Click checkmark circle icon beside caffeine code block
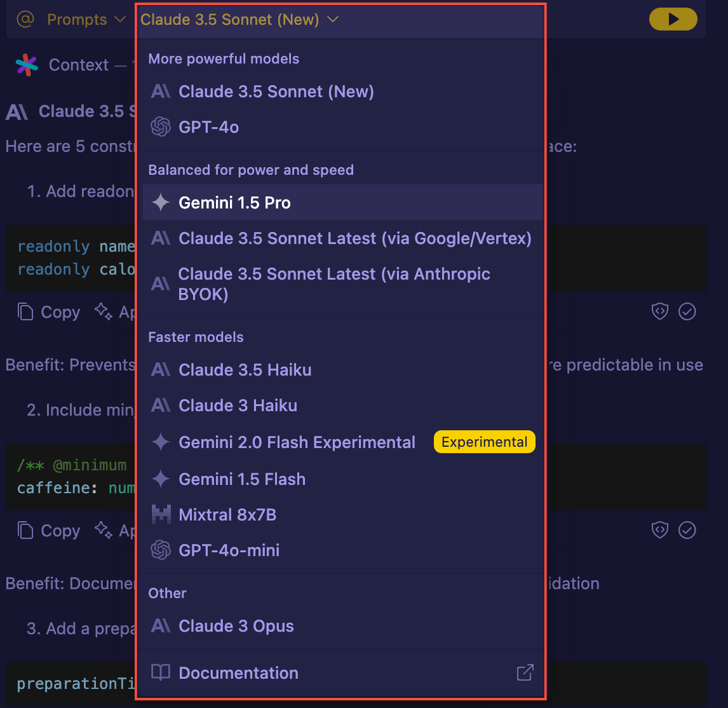 (687, 529)
